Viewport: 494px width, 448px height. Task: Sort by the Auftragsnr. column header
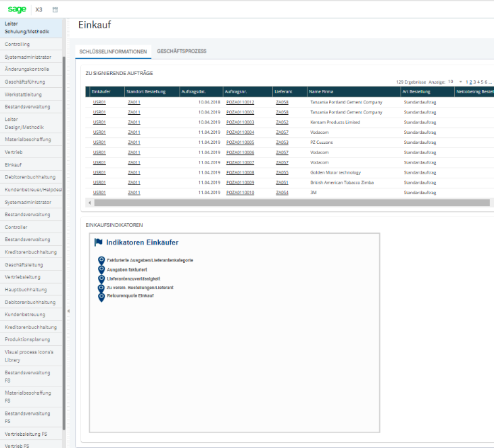point(248,92)
